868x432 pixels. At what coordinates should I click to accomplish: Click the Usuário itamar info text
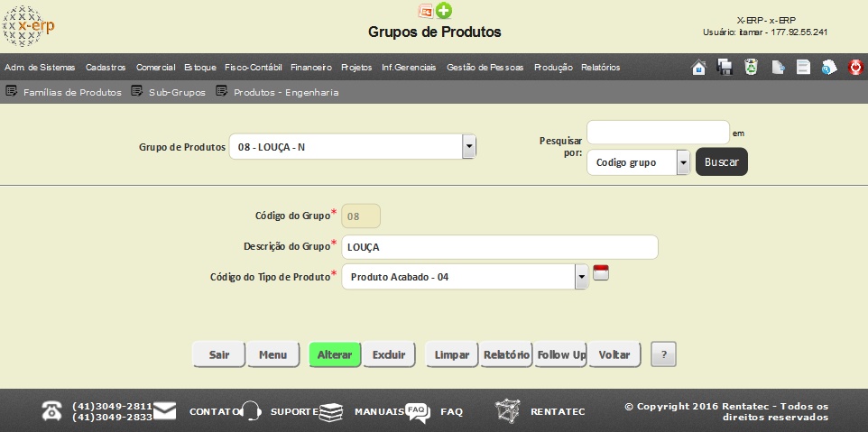[765, 32]
